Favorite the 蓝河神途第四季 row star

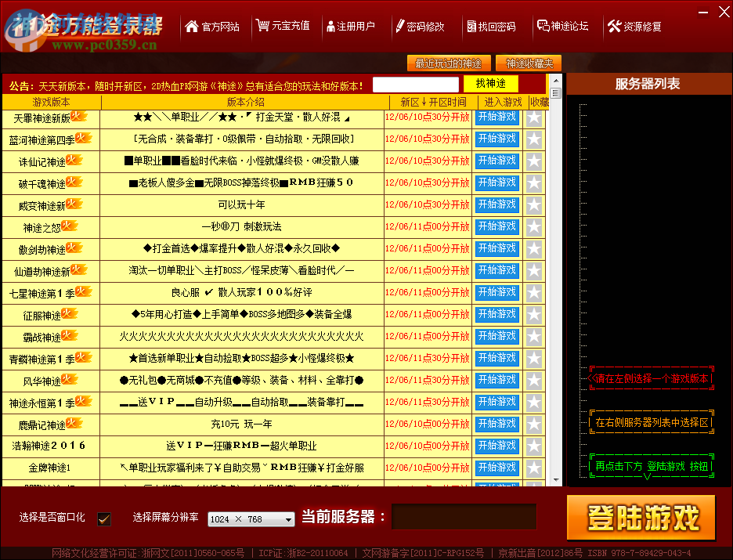534,139
